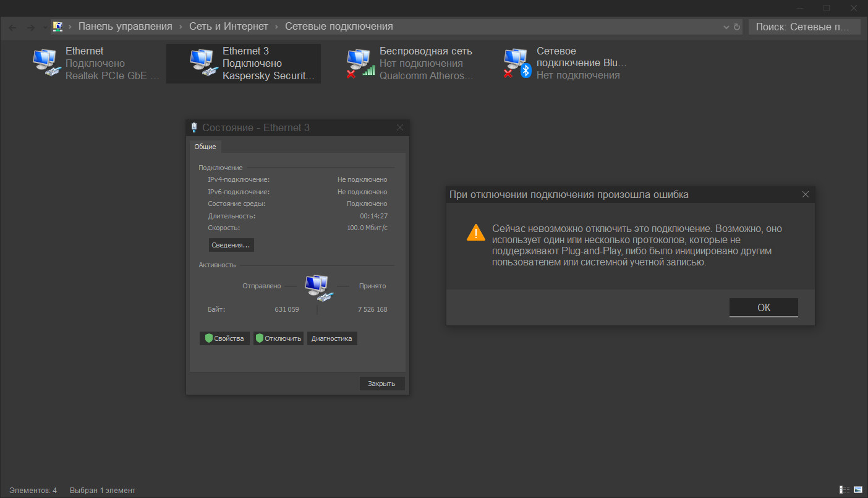Click the Принято label
The height and width of the screenshot is (498, 868).
click(x=373, y=286)
